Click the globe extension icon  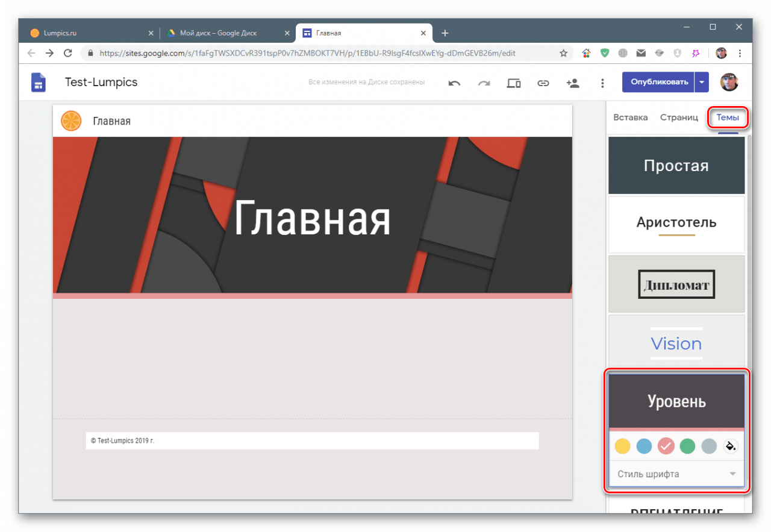(x=622, y=53)
